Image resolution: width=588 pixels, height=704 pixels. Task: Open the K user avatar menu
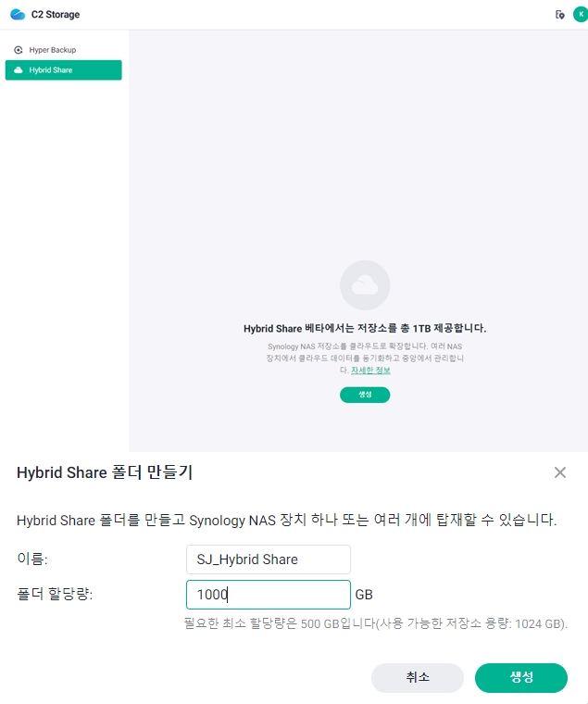pyautogui.click(x=581, y=15)
